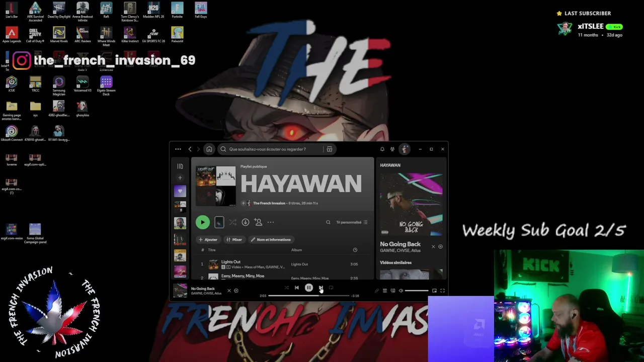This screenshot has width=644, height=362.
Task: Download the HAYAWAN playlist
Action: tap(246, 222)
